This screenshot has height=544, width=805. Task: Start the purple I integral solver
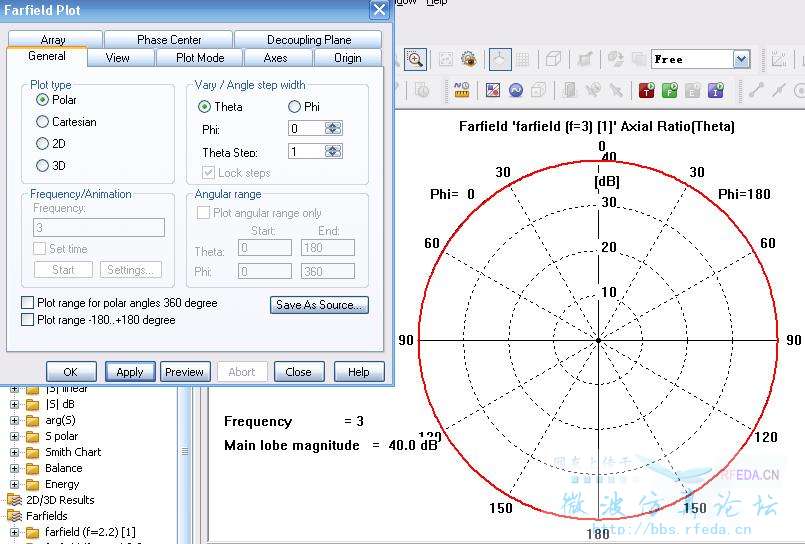[x=716, y=91]
